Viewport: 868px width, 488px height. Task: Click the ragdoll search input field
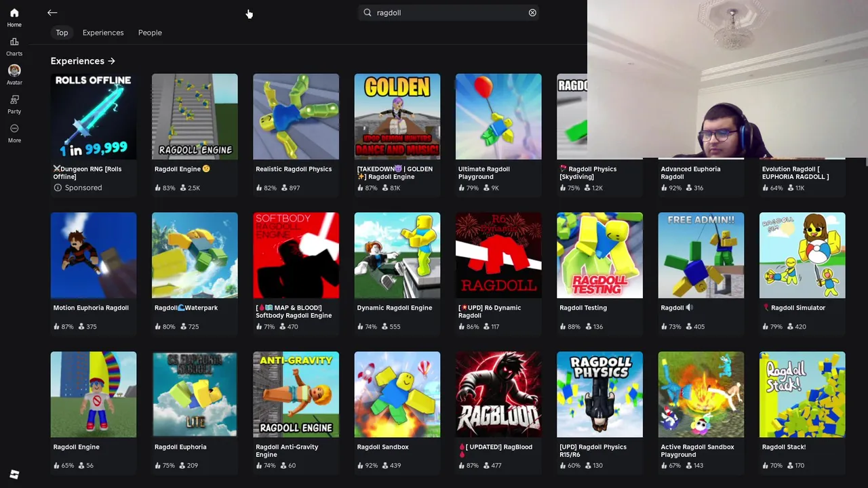point(449,13)
